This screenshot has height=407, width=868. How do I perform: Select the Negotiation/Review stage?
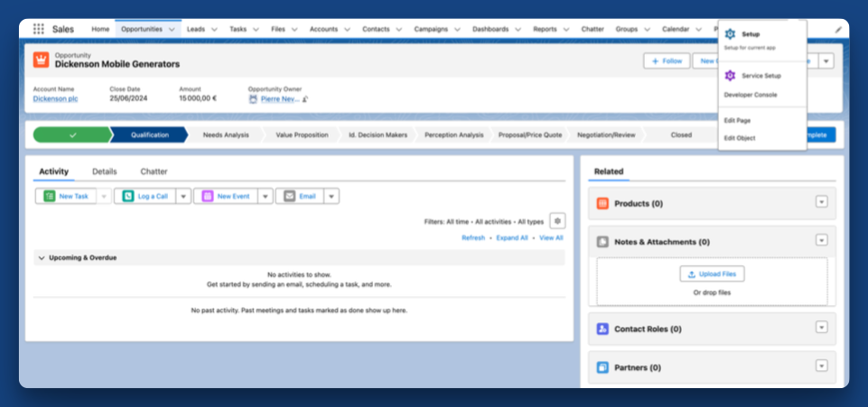click(606, 135)
